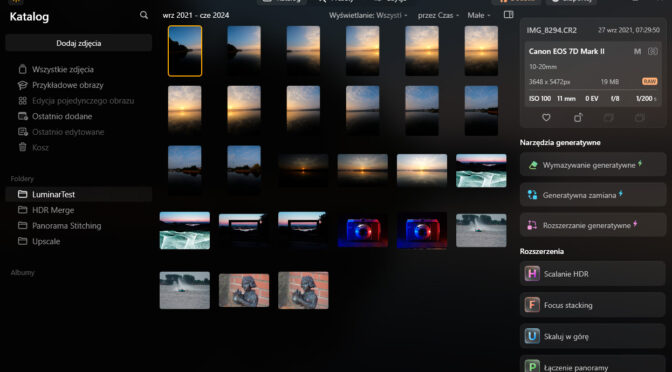Click the Katalog heading
Image resolution: width=672 pixels, height=372 pixels.
coord(29,17)
